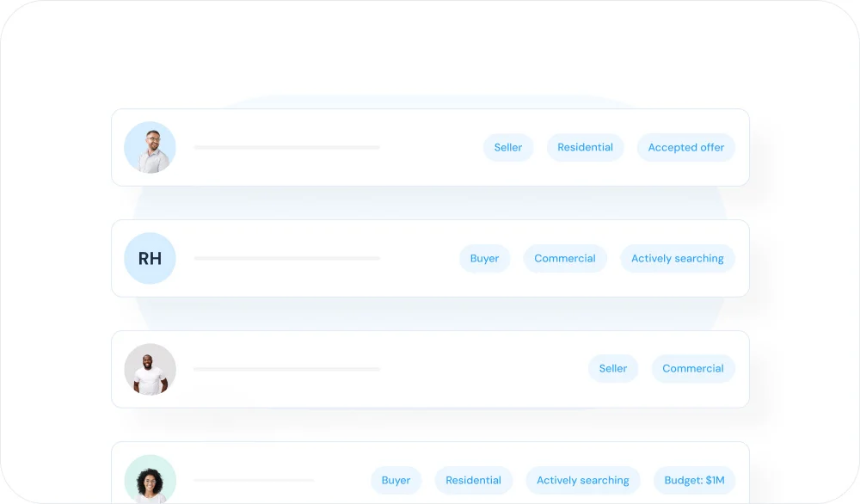The width and height of the screenshot is (860, 504).
Task: Click Actively searching tag in the Budget $1M row
Action: (x=582, y=481)
